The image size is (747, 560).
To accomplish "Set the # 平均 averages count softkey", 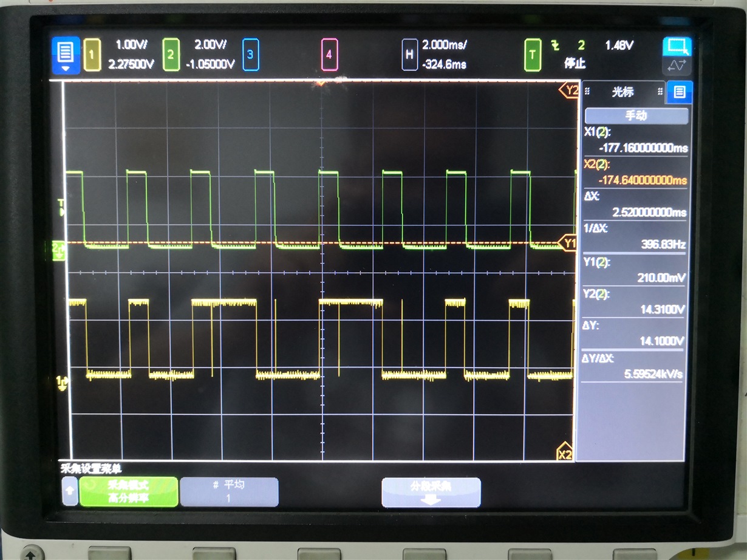I will (x=229, y=491).
